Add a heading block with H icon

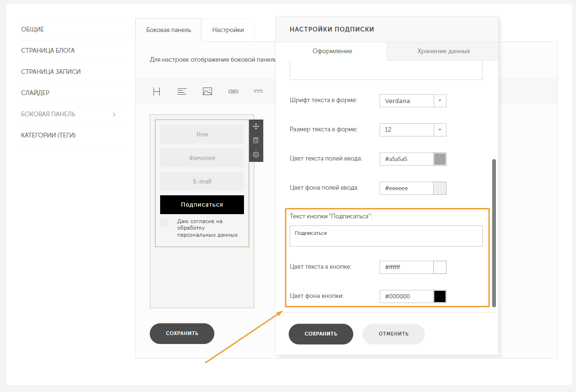[x=157, y=91]
